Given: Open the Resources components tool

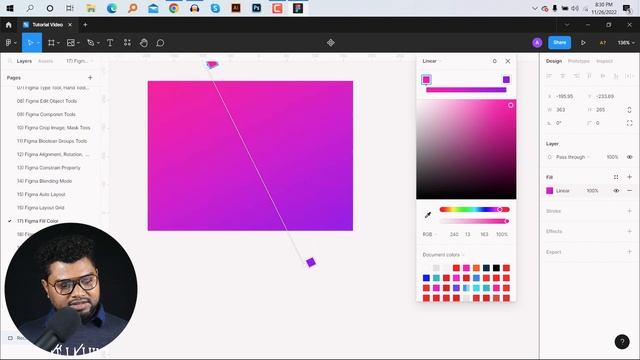Looking at the screenshot, I should pyautogui.click(x=127, y=42).
